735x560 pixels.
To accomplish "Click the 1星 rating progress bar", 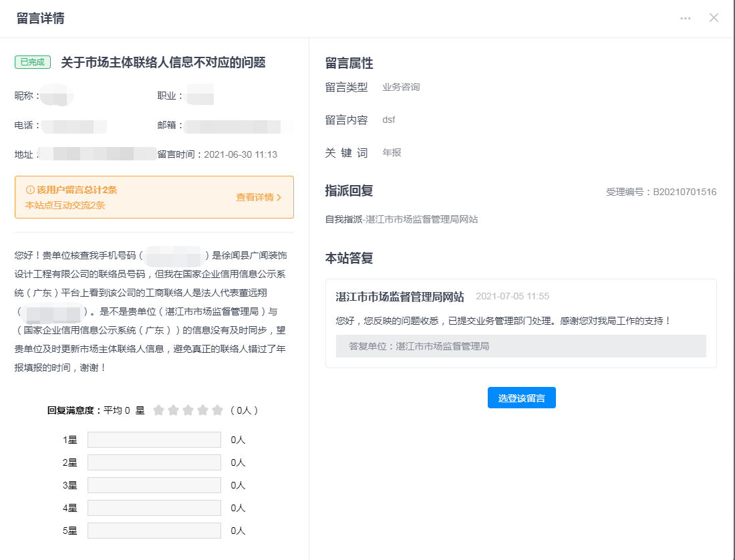I will point(154,440).
